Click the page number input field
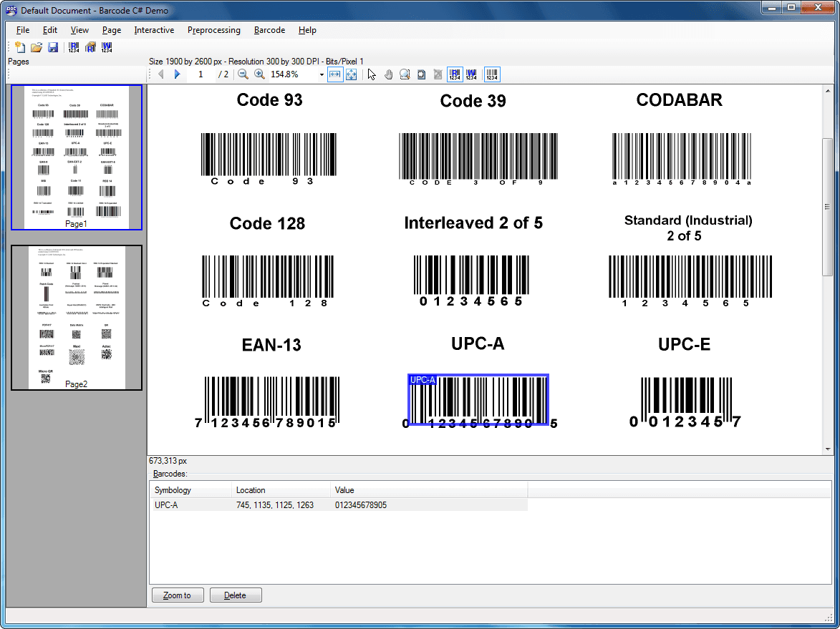Screen dimensions: 840x629 click(x=201, y=74)
